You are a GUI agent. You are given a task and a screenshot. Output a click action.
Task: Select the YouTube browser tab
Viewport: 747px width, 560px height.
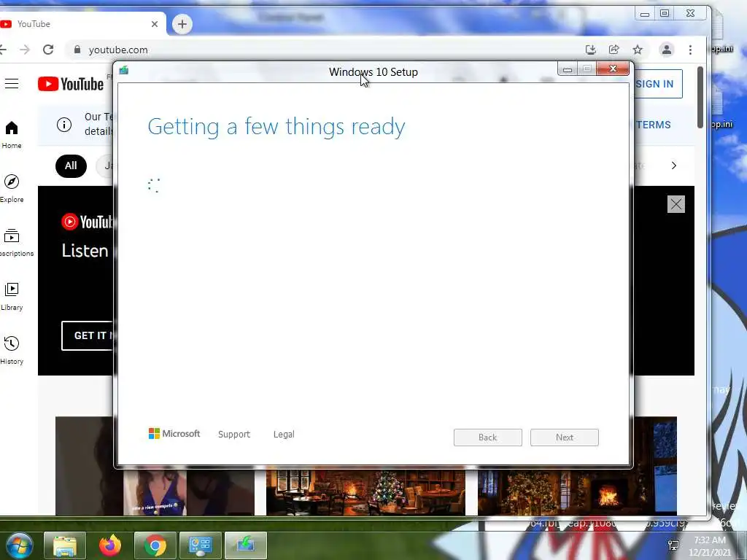tap(81, 24)
